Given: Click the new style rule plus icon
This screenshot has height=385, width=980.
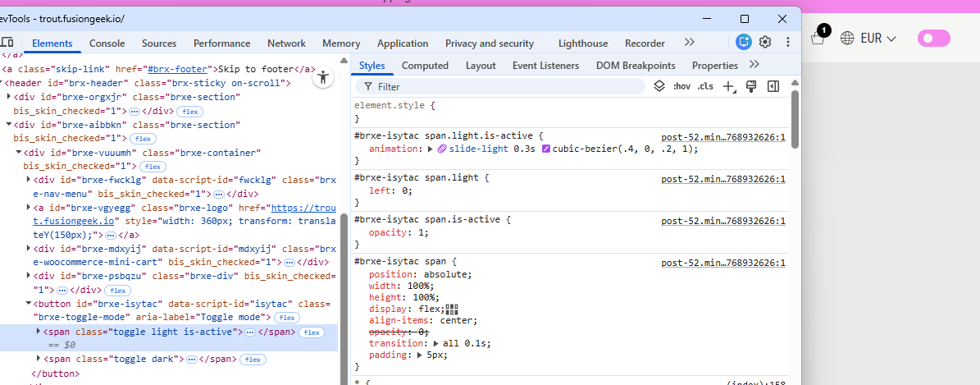Looking at the screenshot, I should [729, 86].
